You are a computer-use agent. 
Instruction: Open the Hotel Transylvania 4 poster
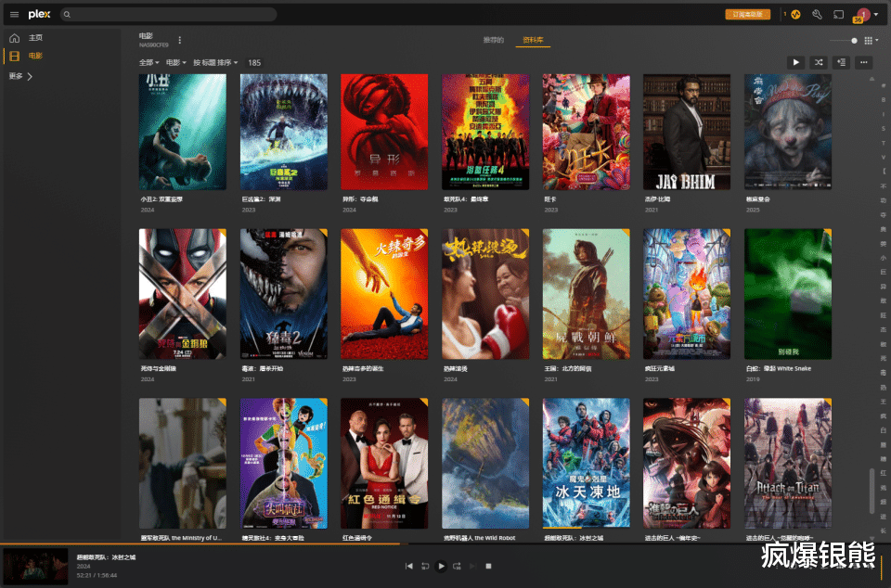tap(284, 463)
